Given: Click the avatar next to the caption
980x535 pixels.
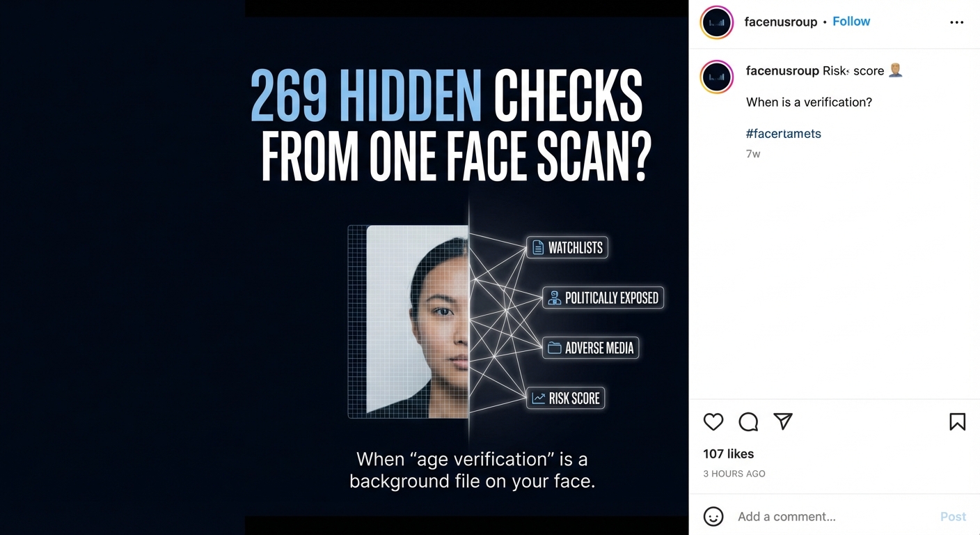Looking at the screenshot, I should pyautogui.click(x=716, y=77).
